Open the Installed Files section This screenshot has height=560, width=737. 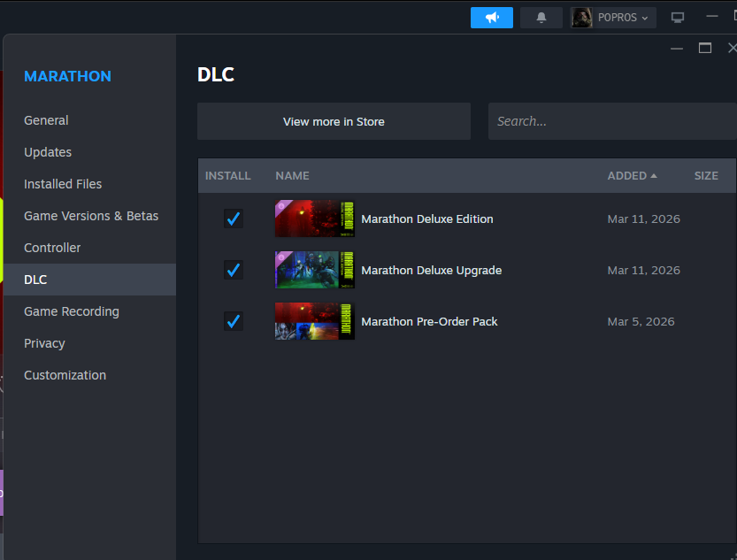63,184
